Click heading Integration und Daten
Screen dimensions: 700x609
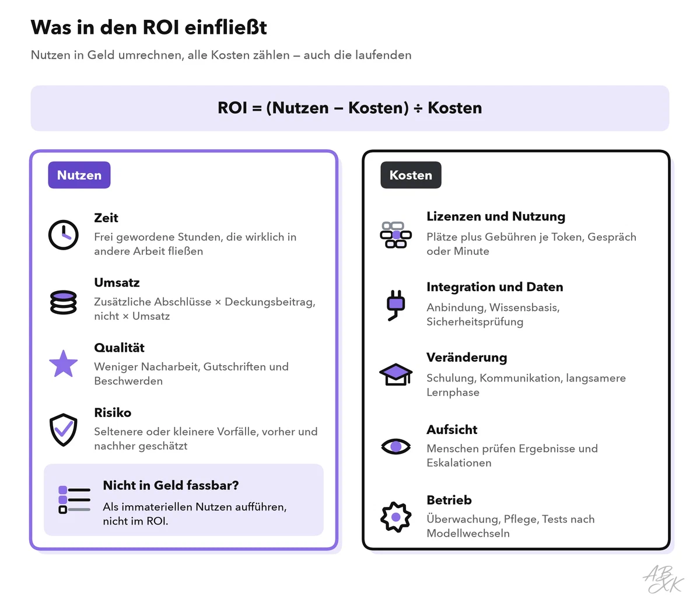tap(495, 287)
